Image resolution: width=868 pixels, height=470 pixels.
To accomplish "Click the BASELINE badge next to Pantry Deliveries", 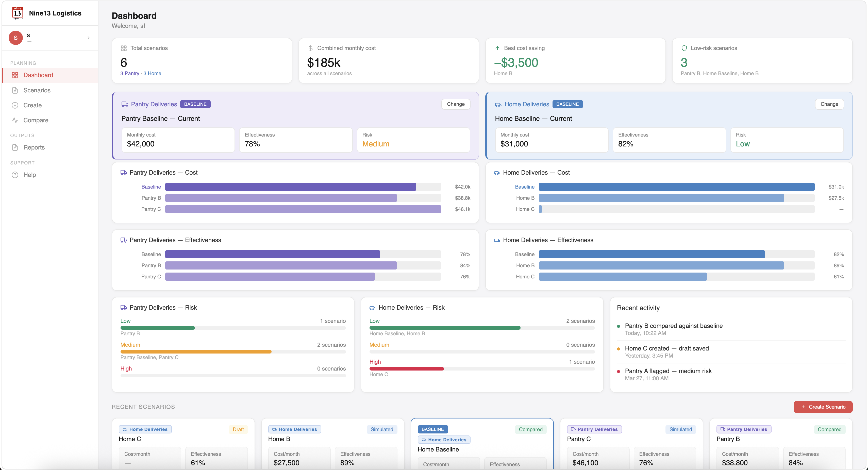I will click(x=195, y=104).
